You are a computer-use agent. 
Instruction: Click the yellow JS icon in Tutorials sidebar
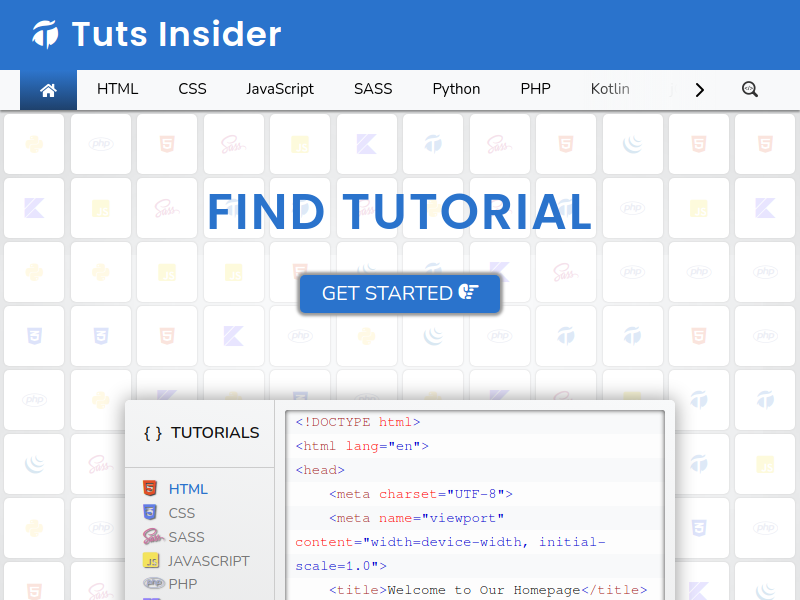[152, 561]
